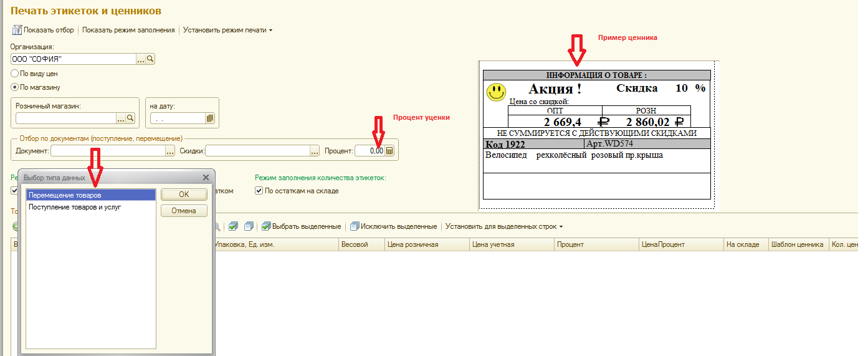The width and height of the screenshot is (868, 356).
Task: Click the ЦенаПроцент column header
Action: 681,244
